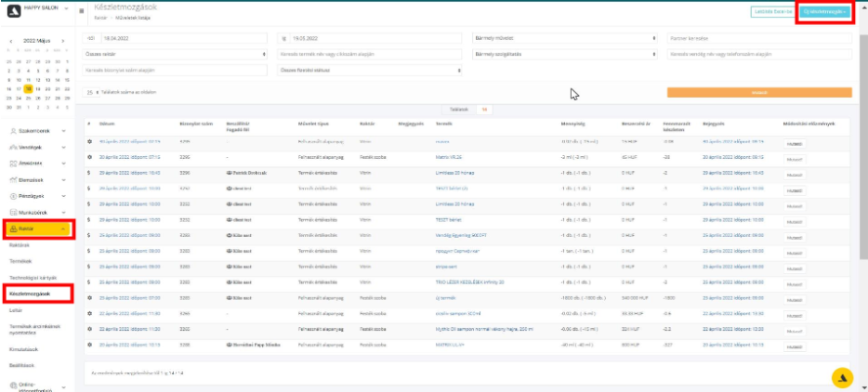Open Leltár in the sidebar submenu

pyautogui.click(x=16, y=310)
